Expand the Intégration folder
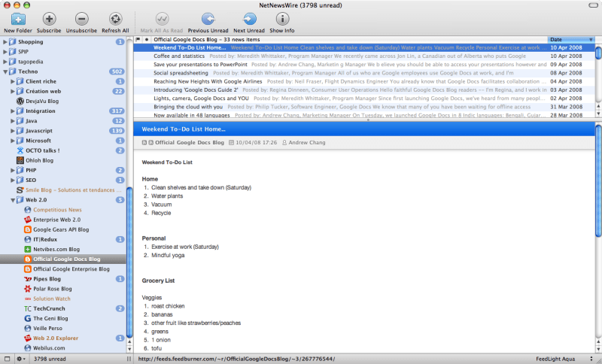This screenshot has width=602, height=364. pos(13,111)
